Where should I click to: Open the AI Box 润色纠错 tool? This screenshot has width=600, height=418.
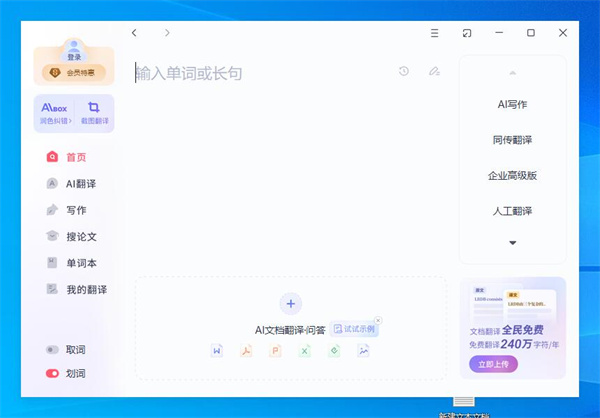click(x=54, y=112)
